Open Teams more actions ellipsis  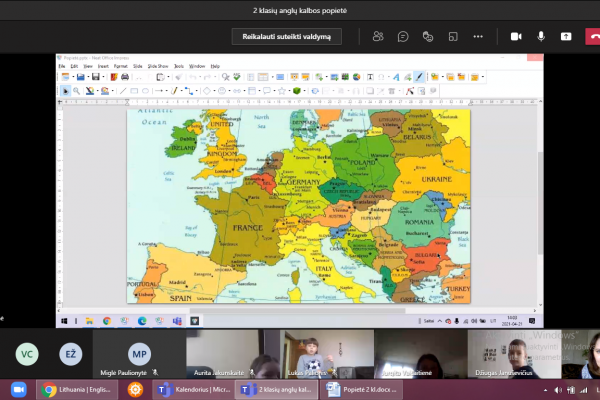[478, 37]
